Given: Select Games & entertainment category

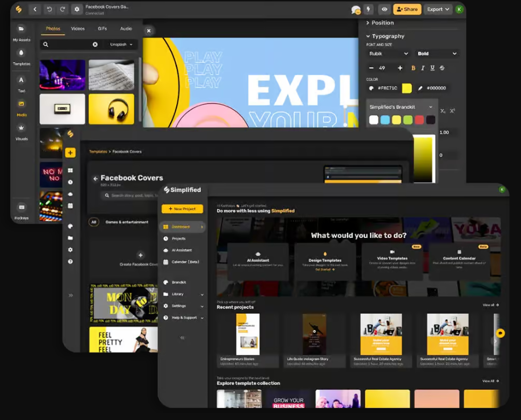Looking at the screenshot, I should (127, 222).
